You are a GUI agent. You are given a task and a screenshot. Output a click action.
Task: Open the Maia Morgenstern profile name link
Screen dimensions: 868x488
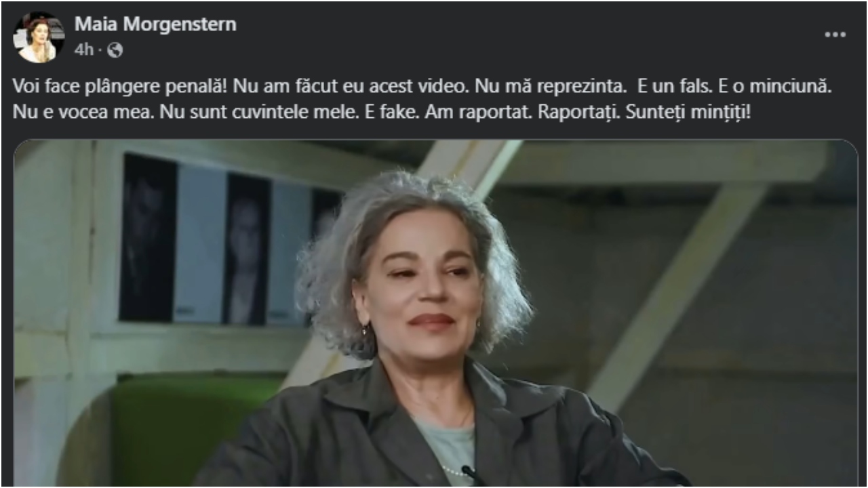point(155,24)
